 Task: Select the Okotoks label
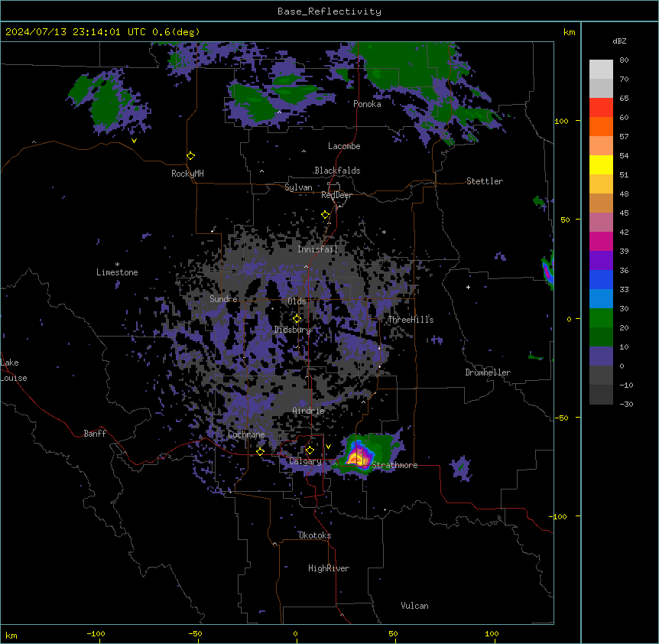(315, 535)
